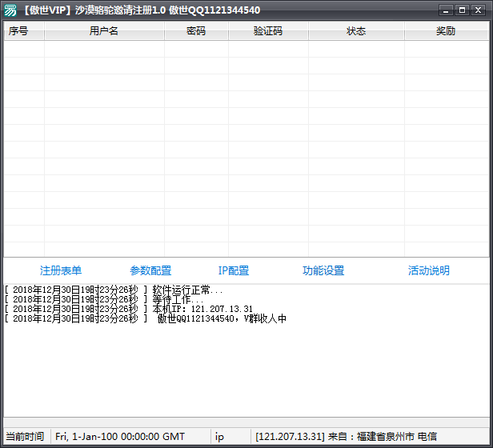493x448 pixels.
Task: Click the ip label in status bar
Action: (219, 437)
